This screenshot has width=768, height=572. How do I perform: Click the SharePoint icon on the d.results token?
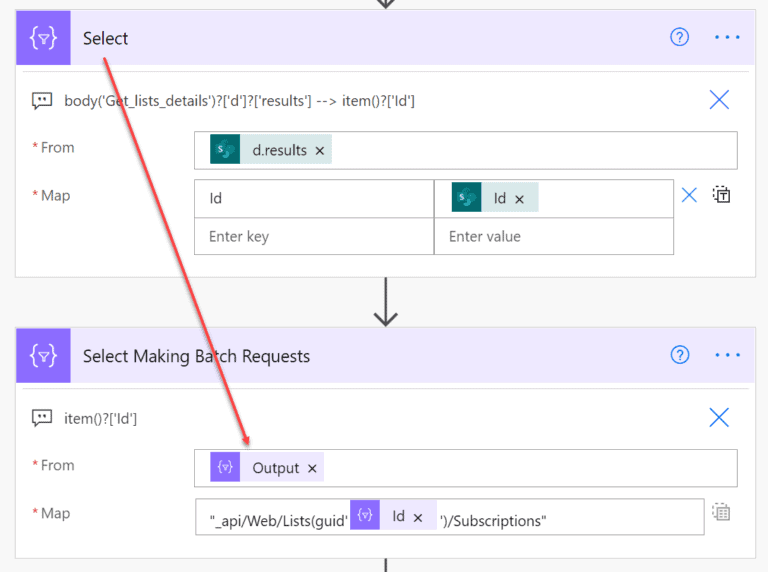225,149
